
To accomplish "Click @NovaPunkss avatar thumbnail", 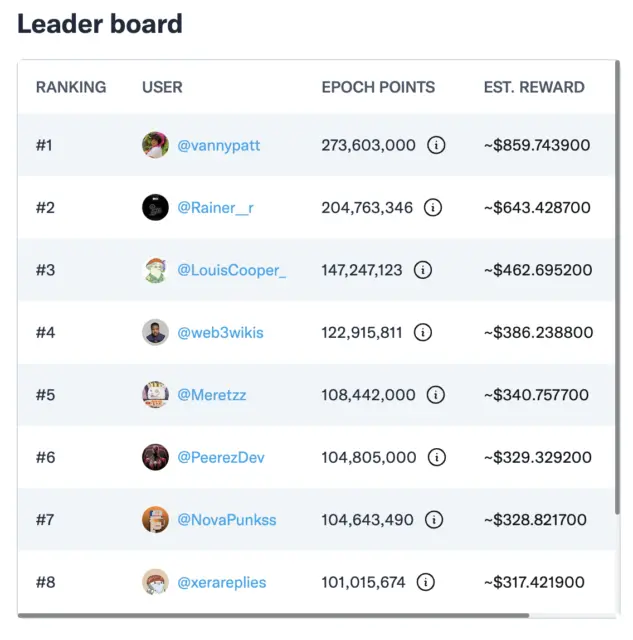I will pos(155,520).
